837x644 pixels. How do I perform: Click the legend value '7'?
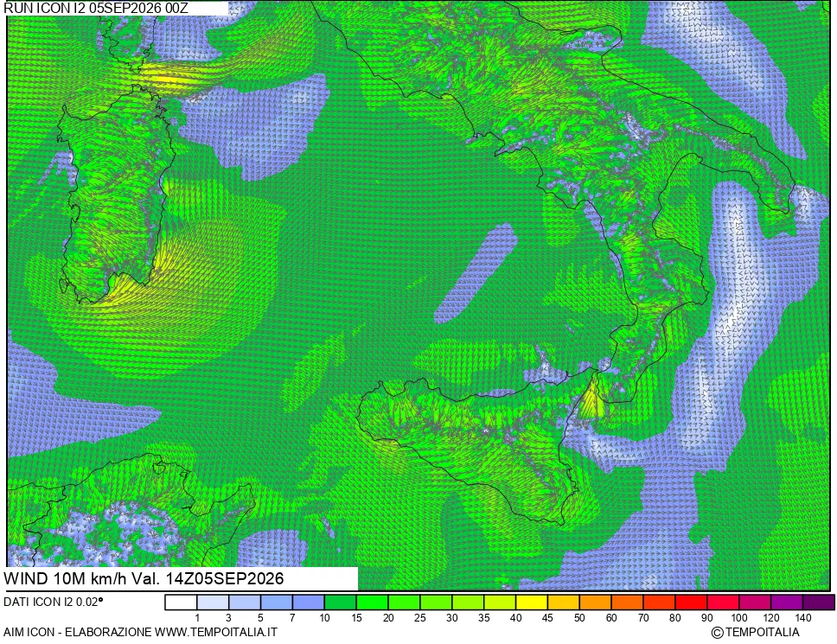(292, 618)
